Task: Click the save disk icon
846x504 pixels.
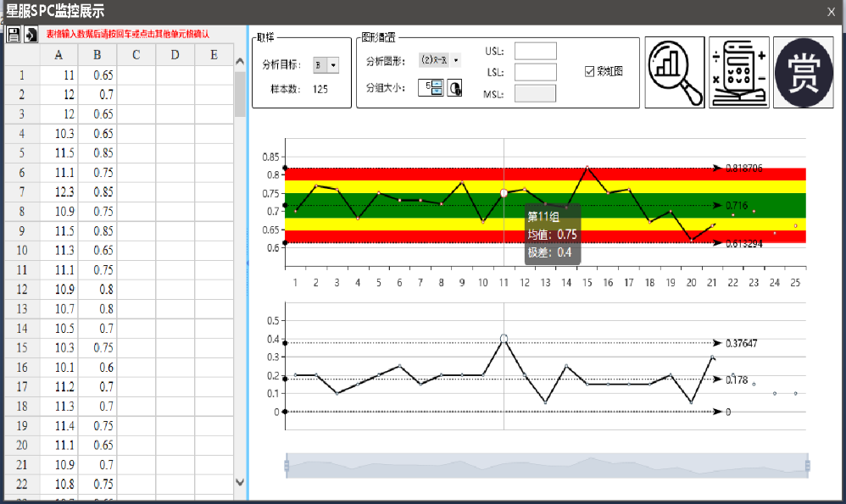Action: pyautogui.click(x=14, y=35)
